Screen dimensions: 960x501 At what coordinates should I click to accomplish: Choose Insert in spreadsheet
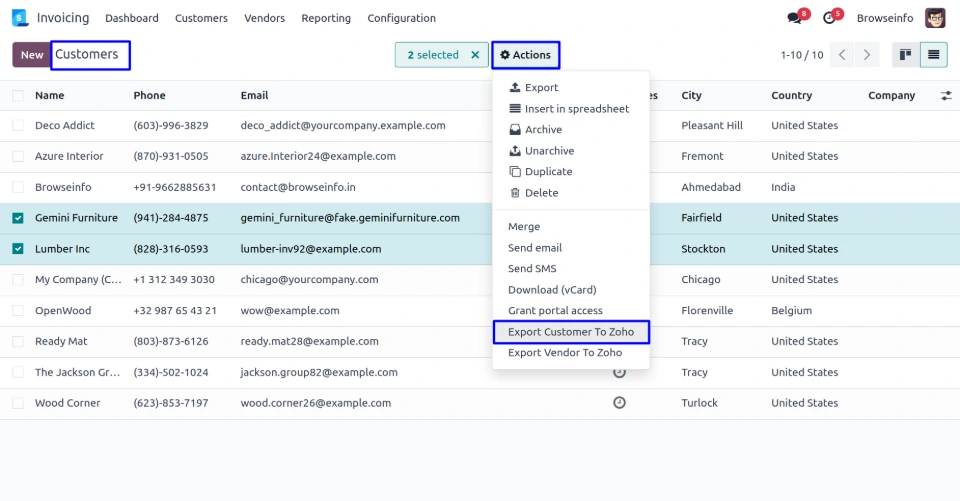[x=571, y=108]
